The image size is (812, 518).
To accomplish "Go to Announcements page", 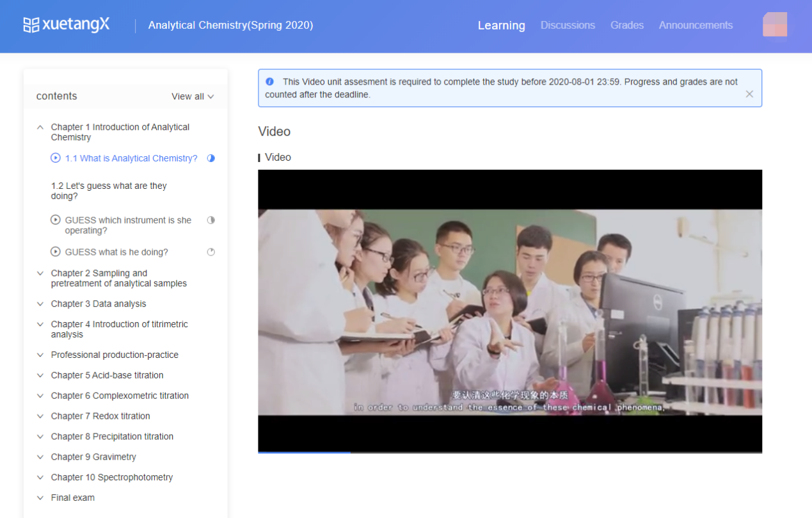I will click(x=696, y=25).
